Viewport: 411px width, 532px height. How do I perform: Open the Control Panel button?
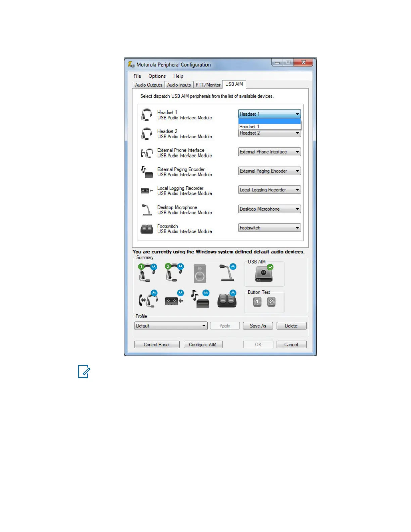pyautogui.click(x=157, y=345)
